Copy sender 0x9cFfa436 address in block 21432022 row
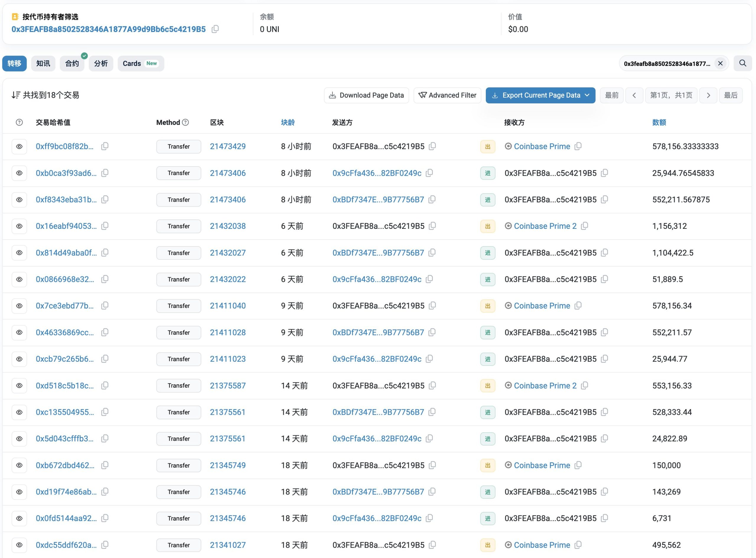Viewport: 756px width, 558px height. click(429, 279)
